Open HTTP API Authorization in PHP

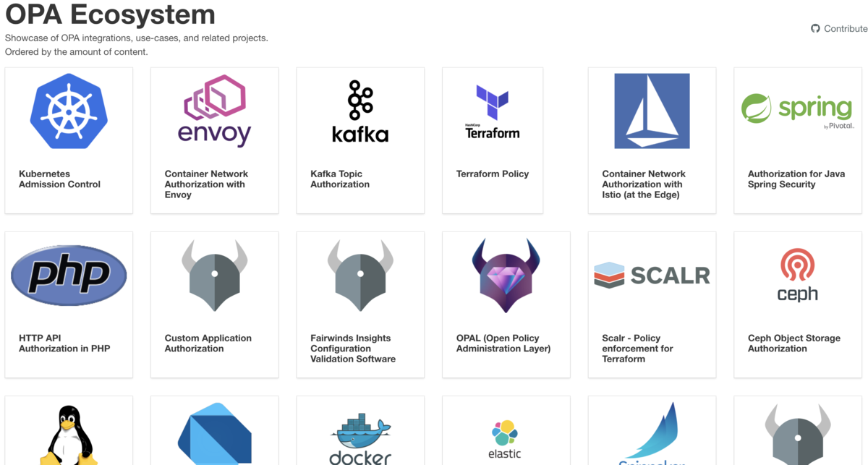64,344
